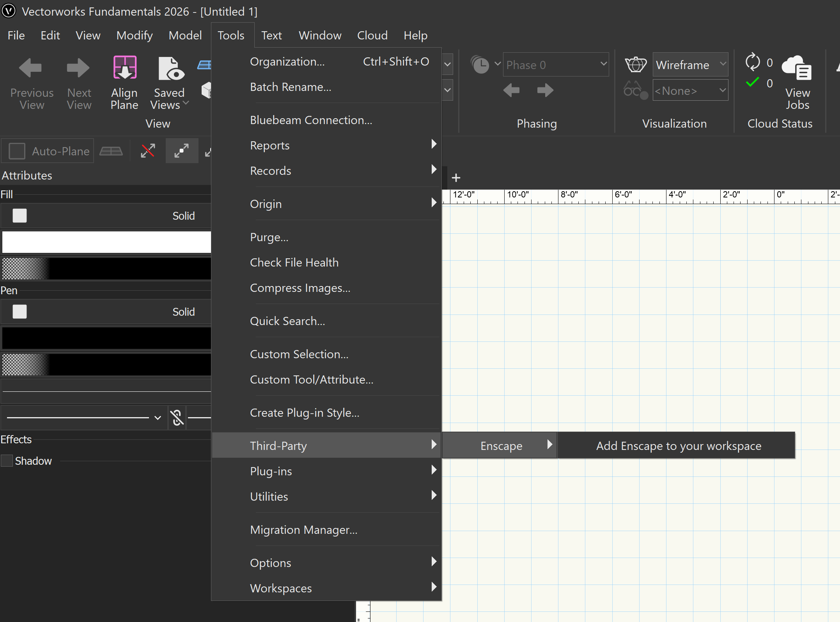840x622 pixels.
Task: Click the working plane icon beside Auto-Plane
Action: click(111, 151)
